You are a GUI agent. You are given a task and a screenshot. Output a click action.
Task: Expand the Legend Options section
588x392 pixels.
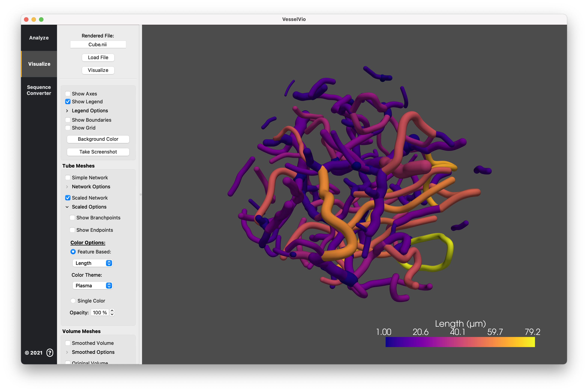67,111
